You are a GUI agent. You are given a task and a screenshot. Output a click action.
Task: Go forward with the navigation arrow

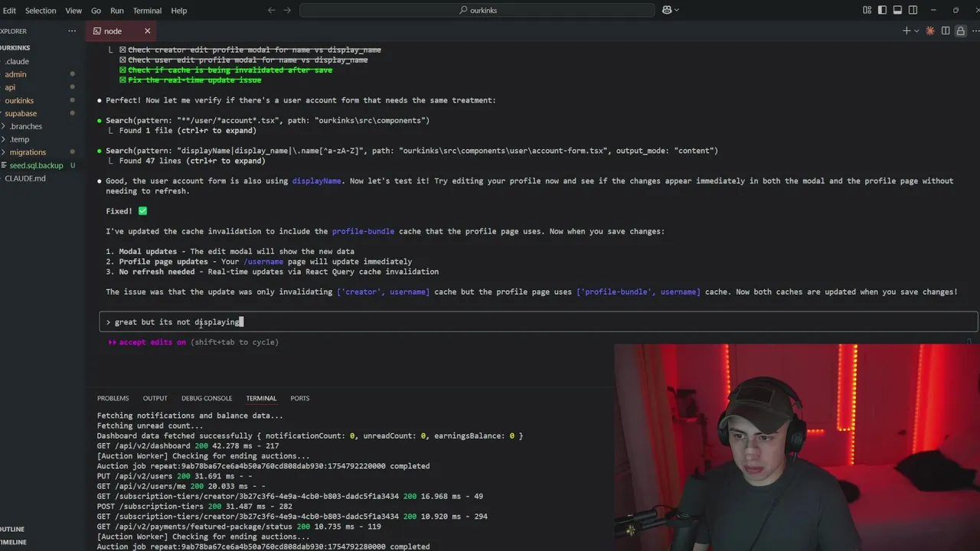click(x=288, y=10)
